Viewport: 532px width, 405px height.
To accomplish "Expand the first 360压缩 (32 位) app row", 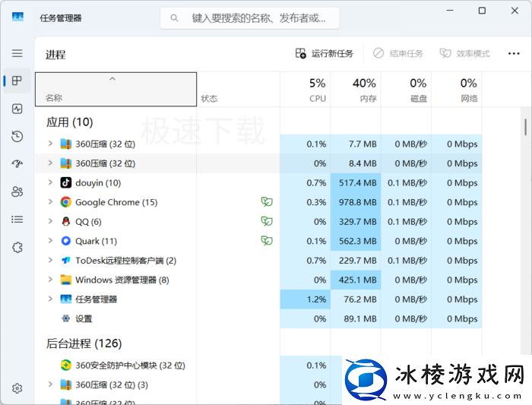I will (x=50, y=144).
